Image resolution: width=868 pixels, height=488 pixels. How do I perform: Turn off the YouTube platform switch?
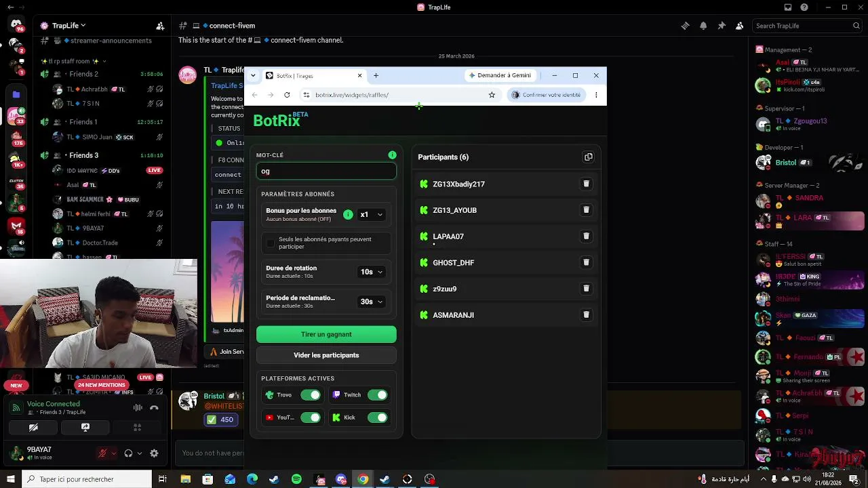click(x=311, y=418)
